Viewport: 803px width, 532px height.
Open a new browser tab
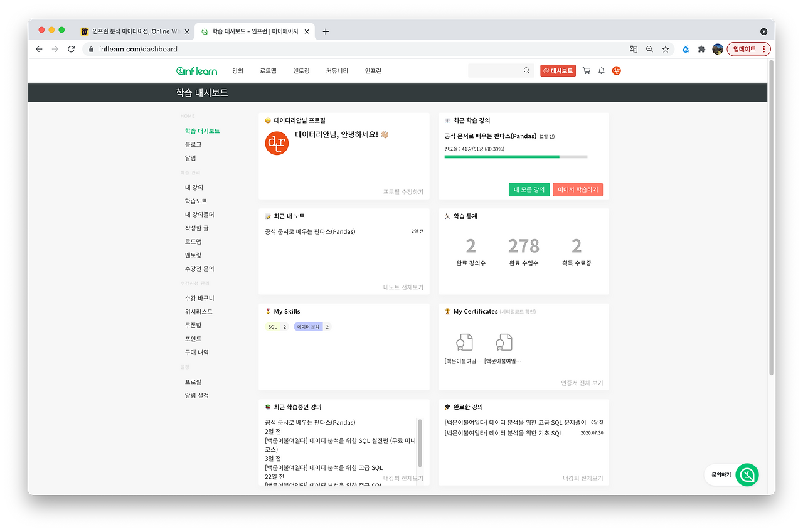click(326, 31)
